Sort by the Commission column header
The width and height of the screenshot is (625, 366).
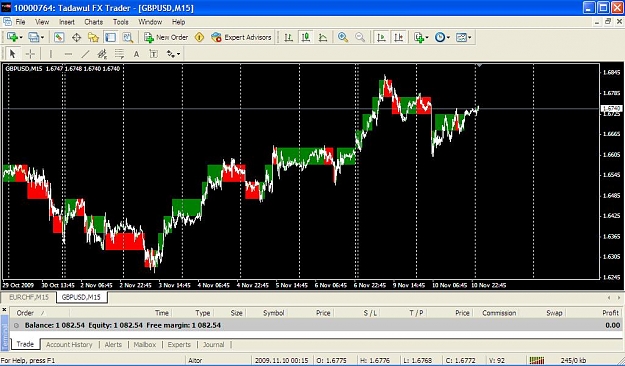[499, 313]
